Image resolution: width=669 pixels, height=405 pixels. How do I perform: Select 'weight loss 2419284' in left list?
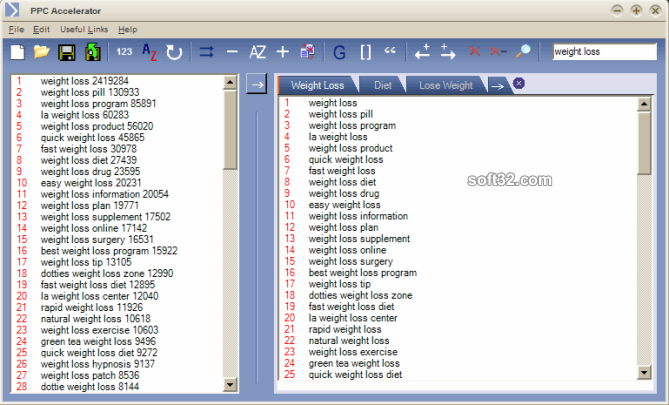coord(84,81)
